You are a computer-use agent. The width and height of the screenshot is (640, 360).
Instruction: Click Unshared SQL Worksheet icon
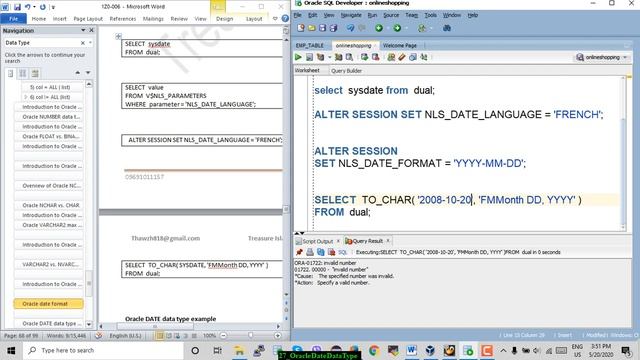[391, 57]
